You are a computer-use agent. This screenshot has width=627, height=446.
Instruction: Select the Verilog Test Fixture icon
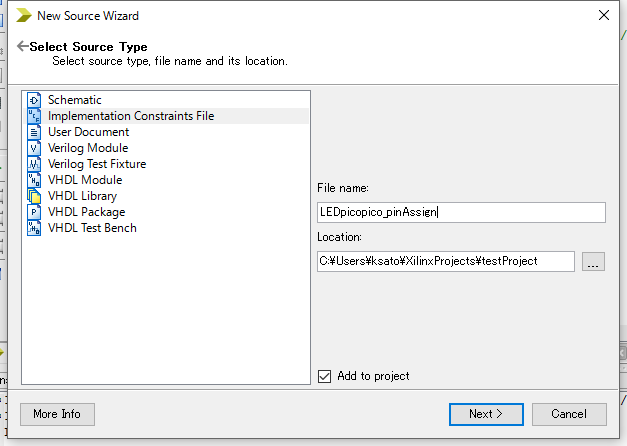coord(34,164)
